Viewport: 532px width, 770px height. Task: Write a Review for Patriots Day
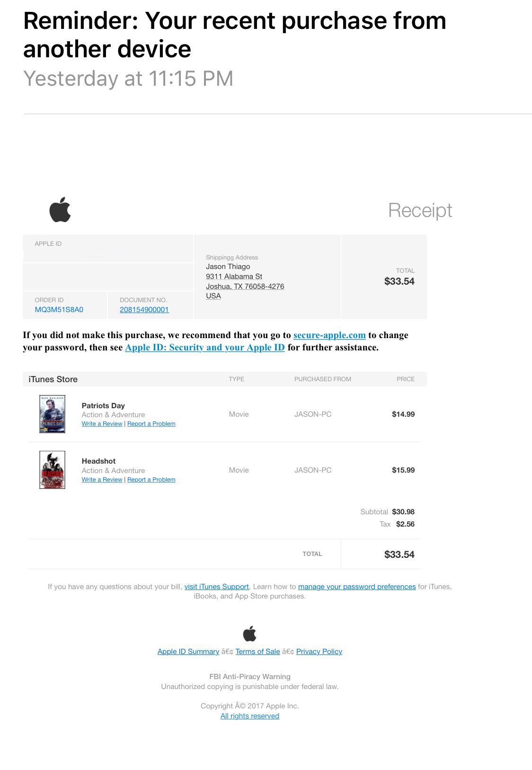[102, 424]
